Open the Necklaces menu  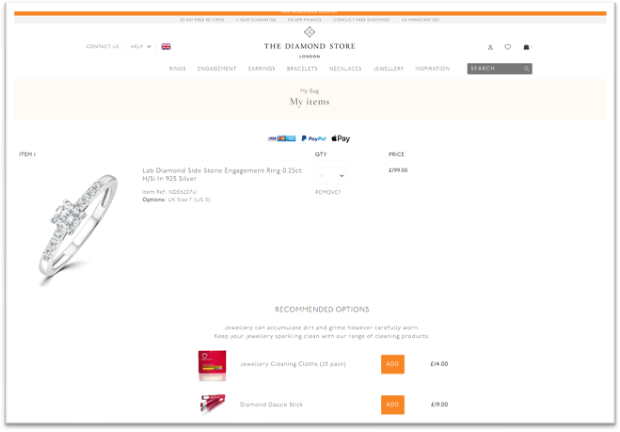pyautogui.click(x=345, y=69)
